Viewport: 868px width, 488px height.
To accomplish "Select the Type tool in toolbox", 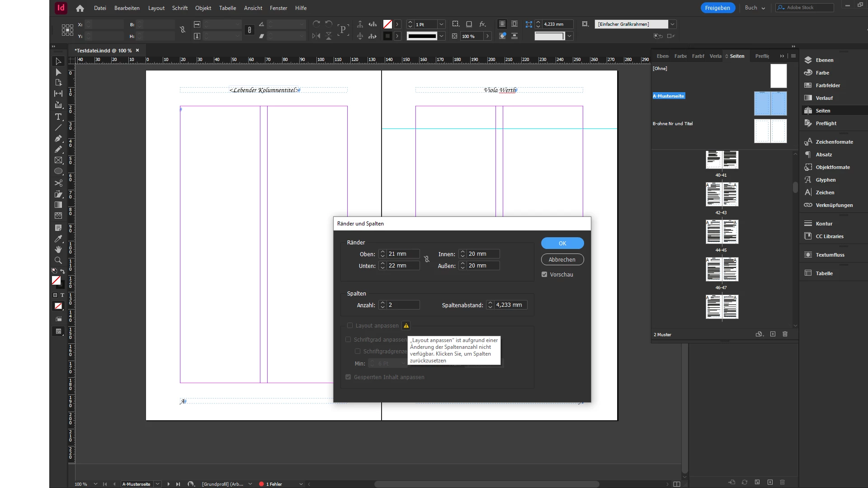I will (x=58, y=117).
